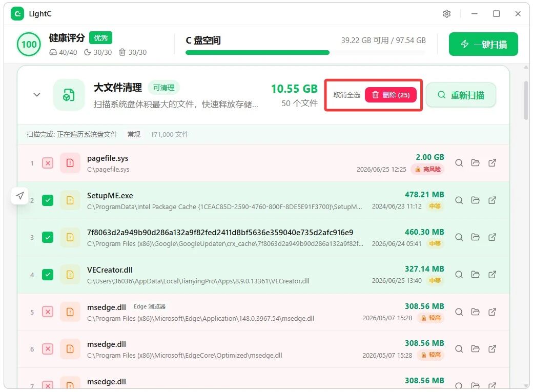The image size is (533, 392).
Task: Uncheck the SetupME.exe checkbox
Action: tap(48, 200)
